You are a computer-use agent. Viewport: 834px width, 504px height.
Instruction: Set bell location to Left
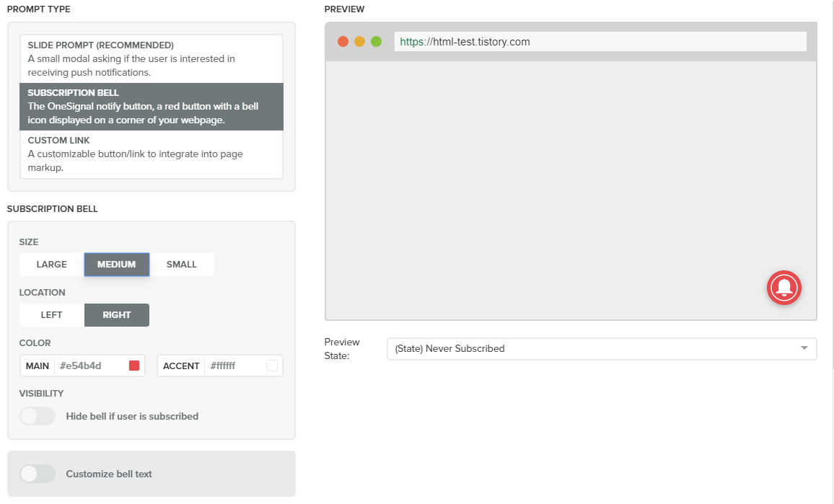click(x=52, y=315)
